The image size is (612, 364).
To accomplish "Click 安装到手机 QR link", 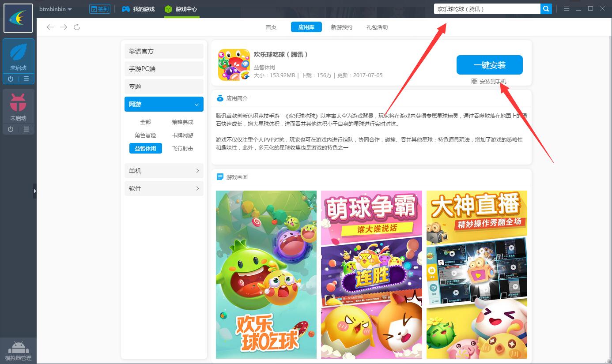I will coord(489,82).
